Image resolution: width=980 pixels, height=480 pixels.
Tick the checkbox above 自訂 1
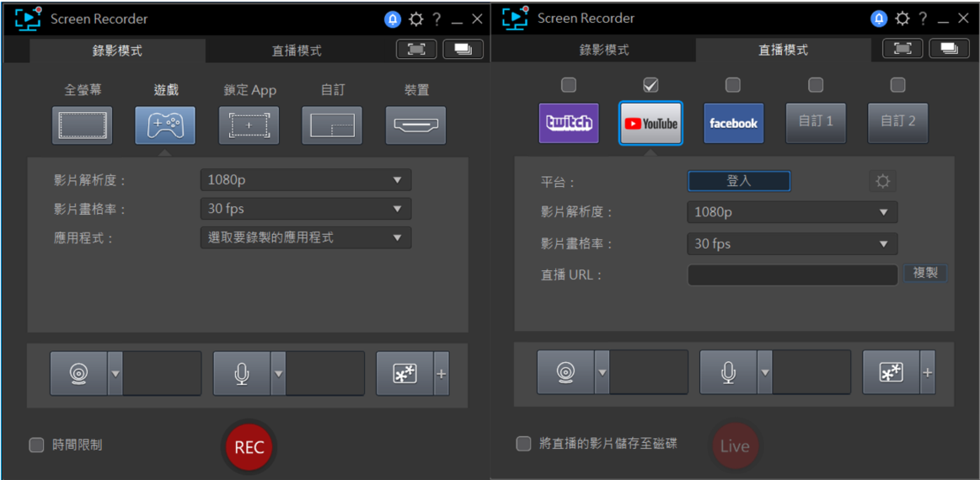coord(816,83)
